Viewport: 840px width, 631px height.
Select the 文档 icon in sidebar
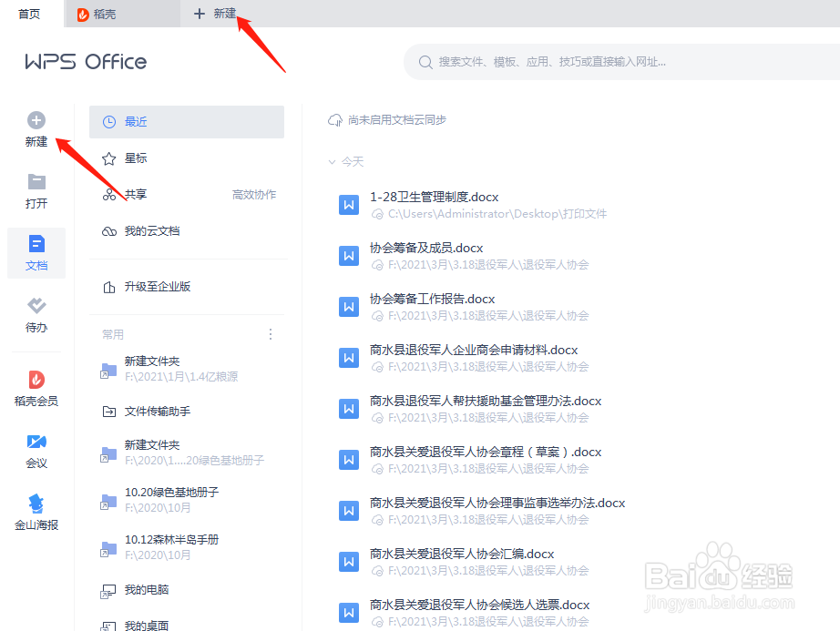[36, 244]
